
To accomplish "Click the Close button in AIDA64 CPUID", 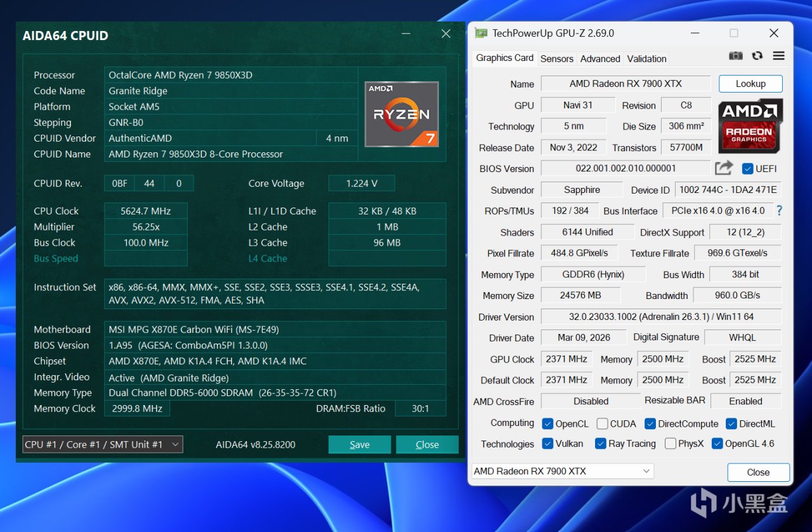I will tap(427, 444).
